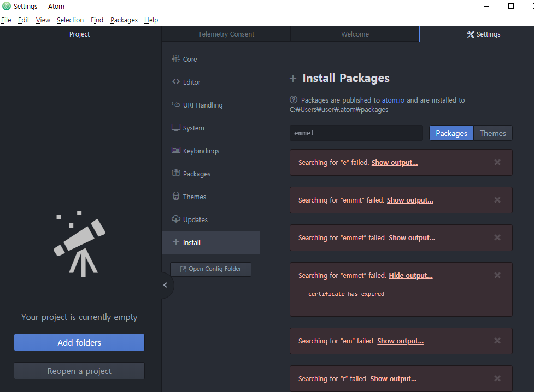Click the Add folders button
534x392 pixels.
[x=79, y=342]
